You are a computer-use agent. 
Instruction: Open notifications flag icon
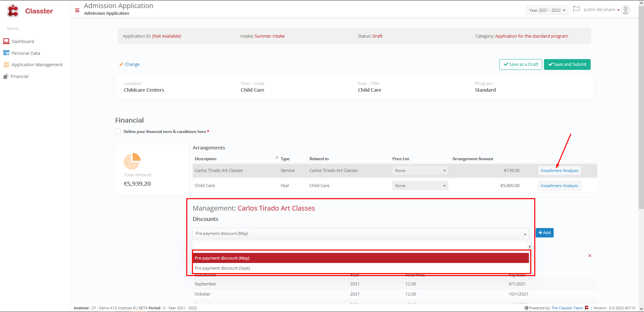click(576, 9)
